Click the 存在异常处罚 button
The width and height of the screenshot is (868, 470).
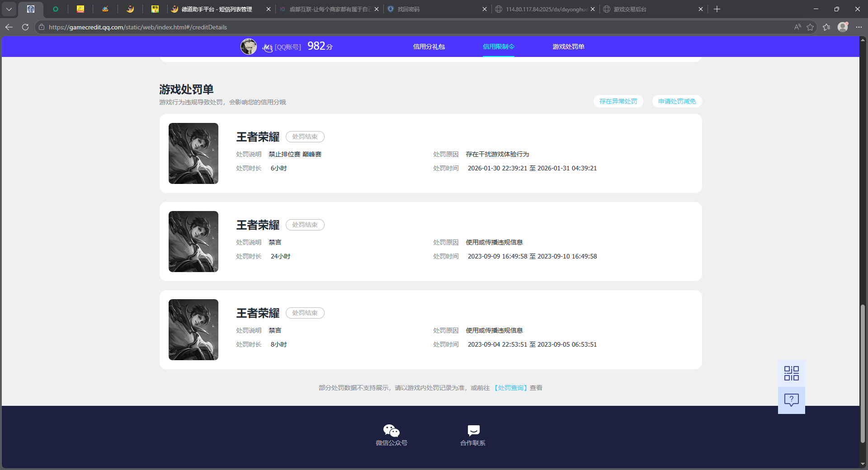click(x=618, y=101)
